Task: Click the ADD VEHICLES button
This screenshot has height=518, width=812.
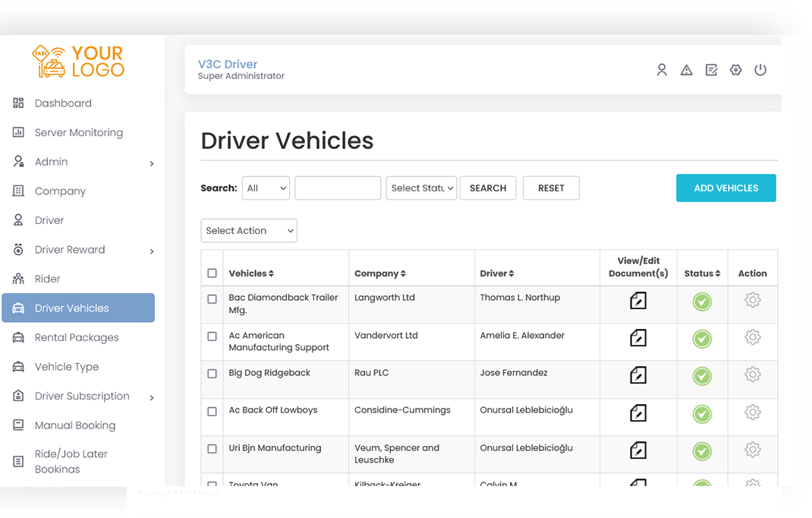Action: [725, 188]
